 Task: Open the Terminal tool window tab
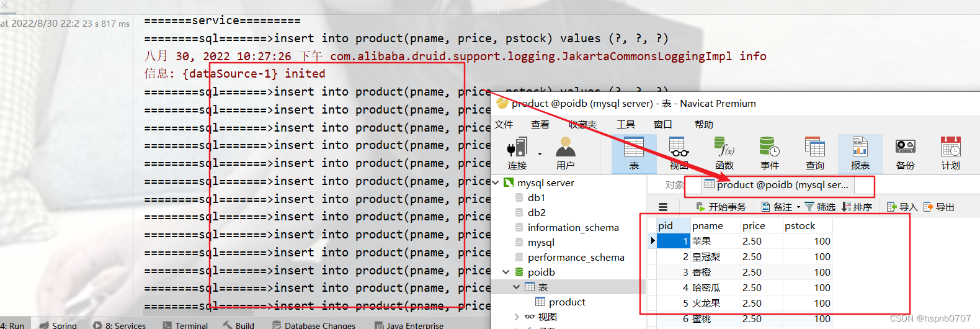pos(185,325)
